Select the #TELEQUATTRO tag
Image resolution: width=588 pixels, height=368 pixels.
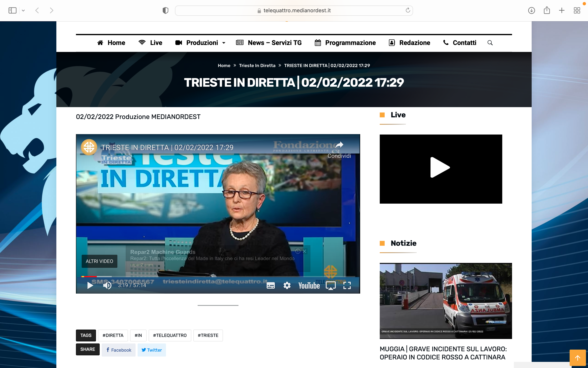[170, 335]
